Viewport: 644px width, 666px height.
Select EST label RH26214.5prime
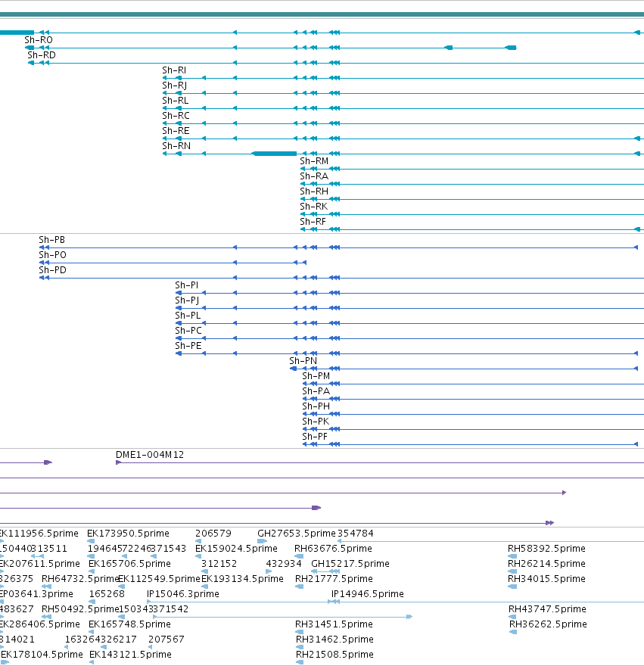(546, 564)
